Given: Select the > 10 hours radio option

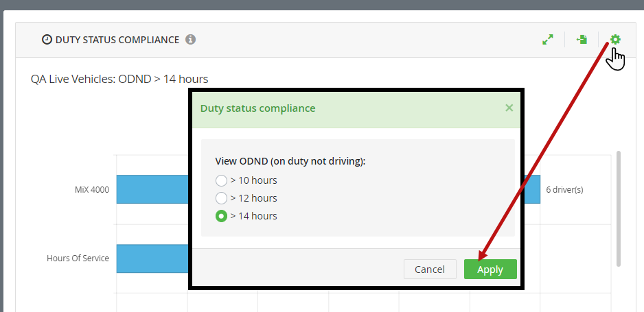Looking at the screenshot, I should click(221, 180).
